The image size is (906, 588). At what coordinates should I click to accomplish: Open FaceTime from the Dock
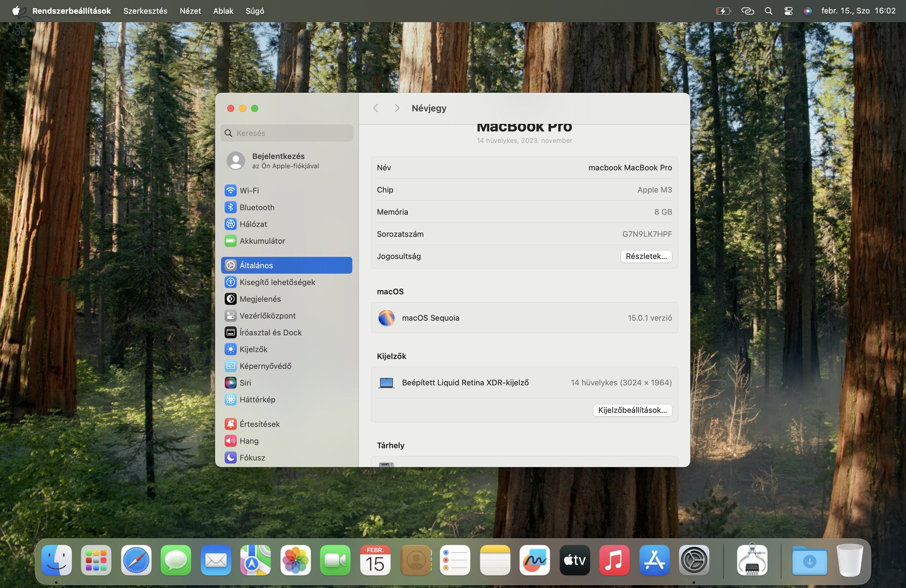(x=335, y=560)
